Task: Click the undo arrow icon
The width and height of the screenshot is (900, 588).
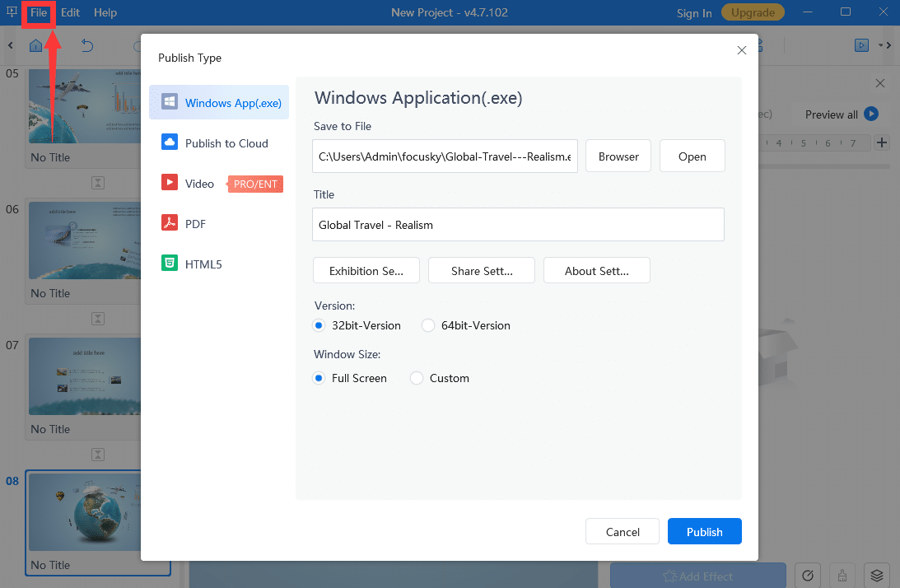Action: pyautogui.click(x=87, y=45)
